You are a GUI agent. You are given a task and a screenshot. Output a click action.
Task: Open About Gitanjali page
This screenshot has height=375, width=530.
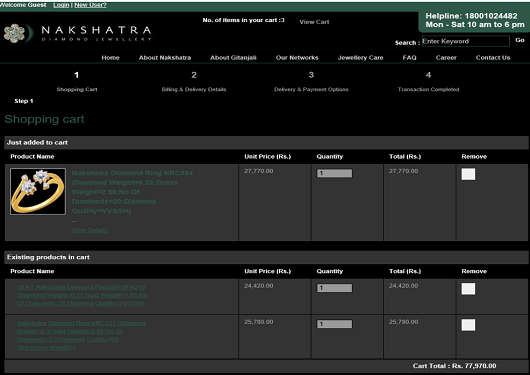pos(233,57)
